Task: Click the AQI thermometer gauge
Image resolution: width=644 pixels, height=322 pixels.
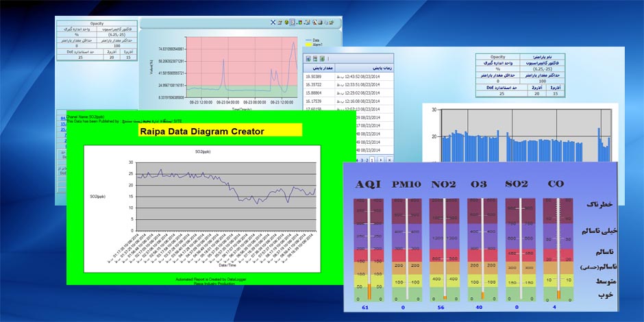Action: pos(369,249)
